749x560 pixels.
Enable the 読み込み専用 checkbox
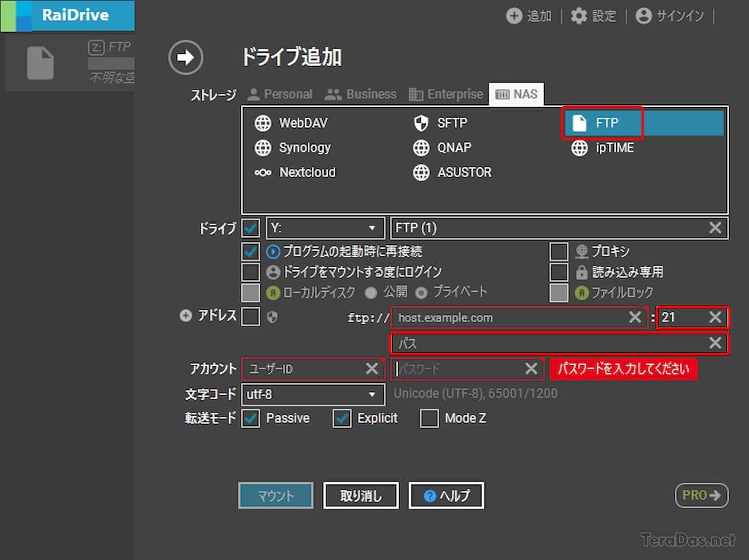[559, 272]
